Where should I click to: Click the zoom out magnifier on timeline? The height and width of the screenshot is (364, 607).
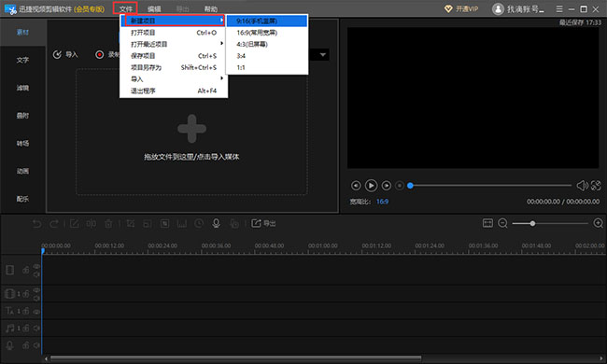502,223
